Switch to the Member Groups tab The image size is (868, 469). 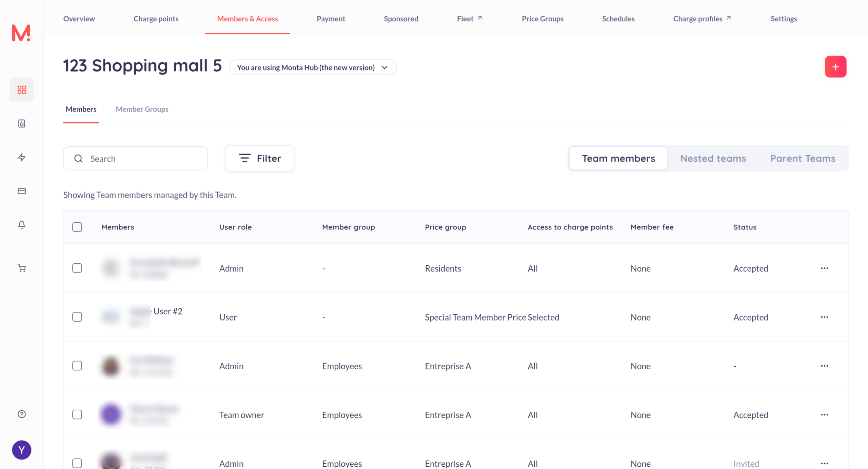coord(142,109)
